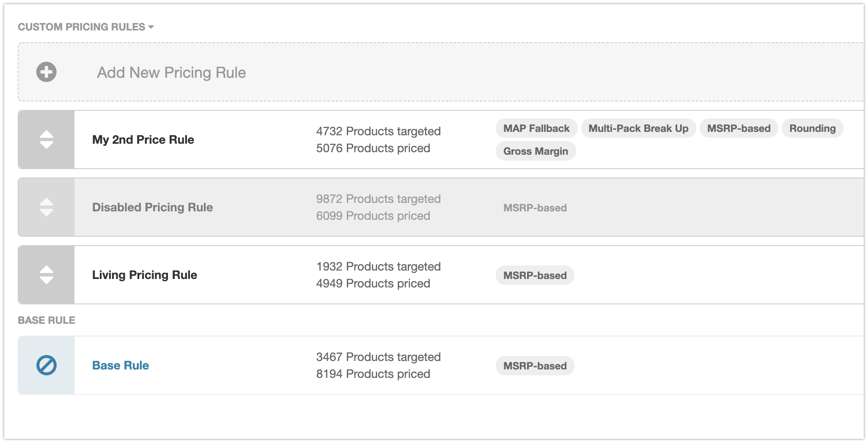Toggle the MSRP-based badge on Living Pricing Rule
This screenshot has height=443, width=868.
pos(535,275)
